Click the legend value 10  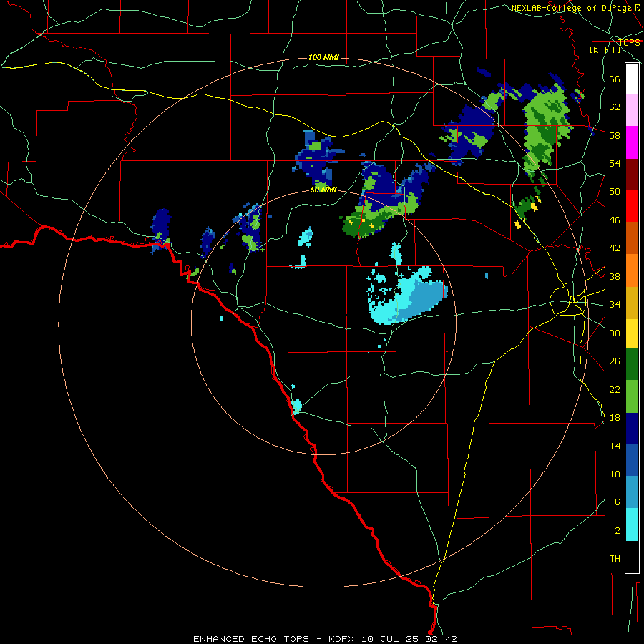pos(615,474)
